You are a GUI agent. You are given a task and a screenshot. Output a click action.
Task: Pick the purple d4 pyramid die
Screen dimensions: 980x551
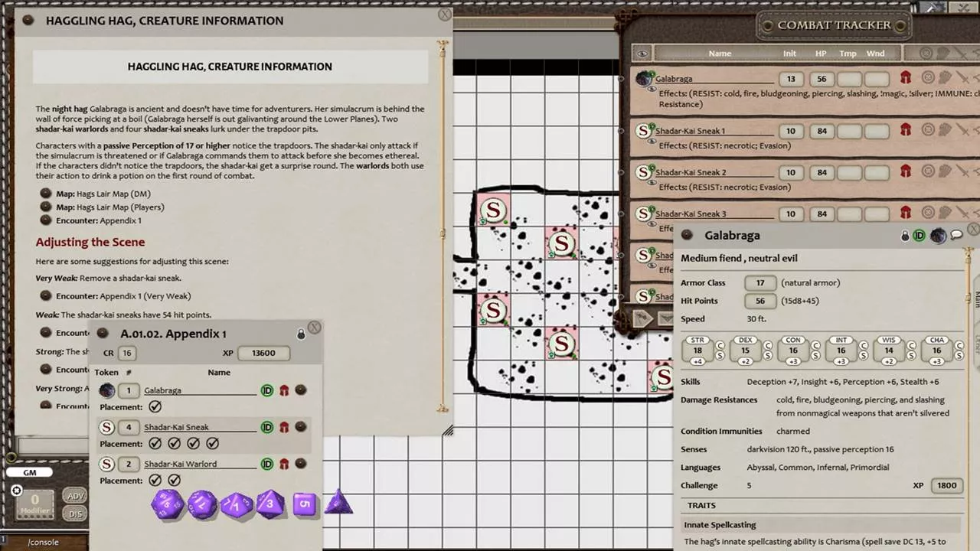[x=338, y=503]
